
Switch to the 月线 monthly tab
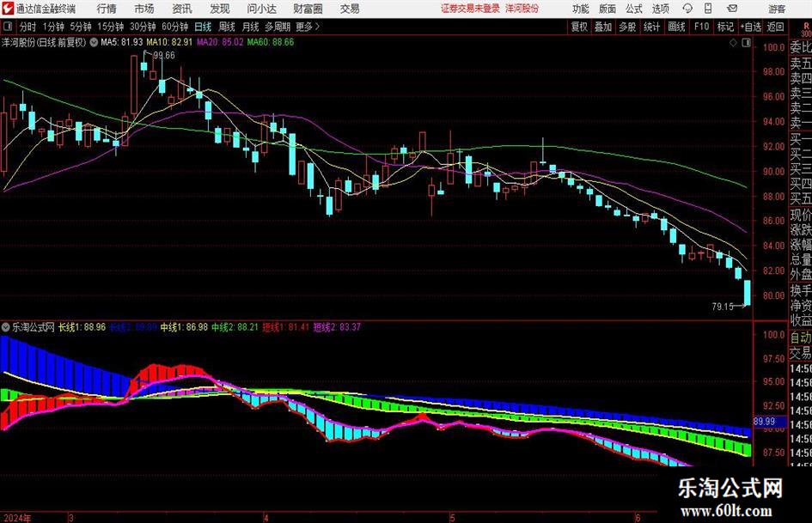click(251, 27)
